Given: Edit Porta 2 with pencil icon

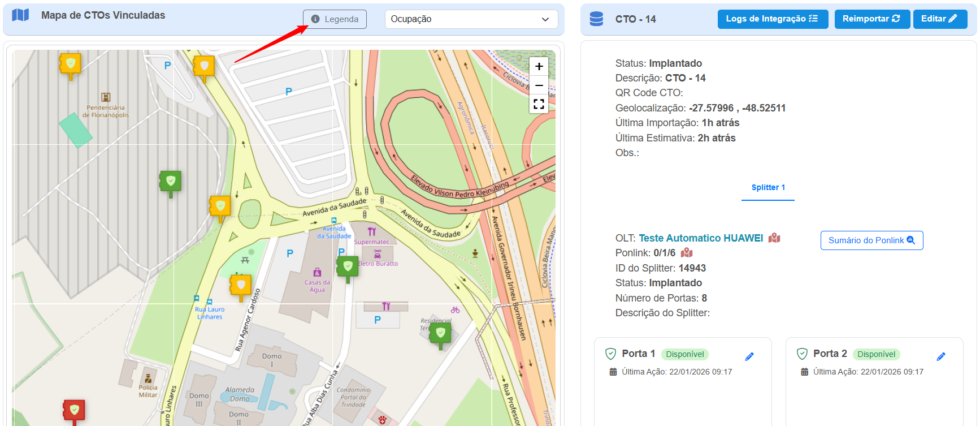Looking at the screenshot, I should [x=941, y=356].
